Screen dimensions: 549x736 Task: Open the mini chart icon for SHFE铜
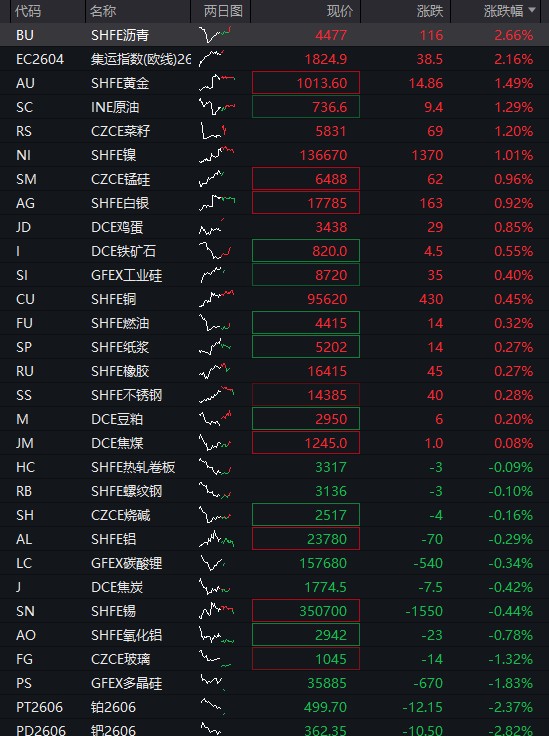[x=216, y=299]
